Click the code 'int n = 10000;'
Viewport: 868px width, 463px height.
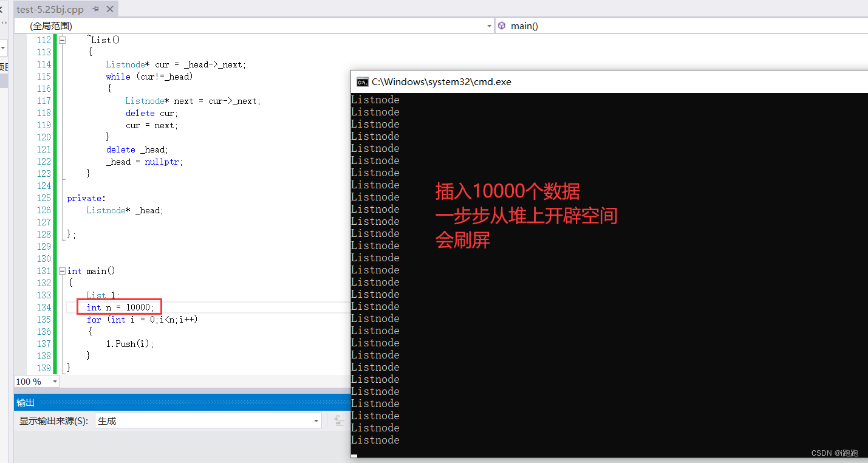(120, 307)
